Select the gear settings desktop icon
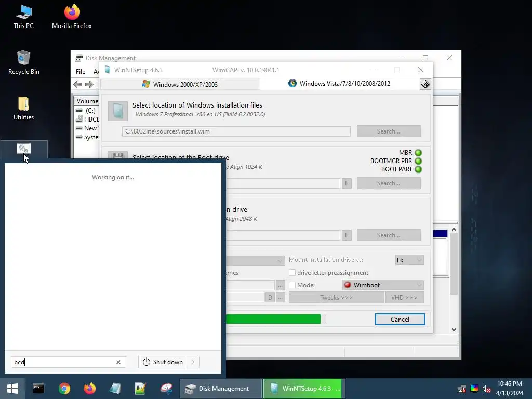 [x=24, y=148]
